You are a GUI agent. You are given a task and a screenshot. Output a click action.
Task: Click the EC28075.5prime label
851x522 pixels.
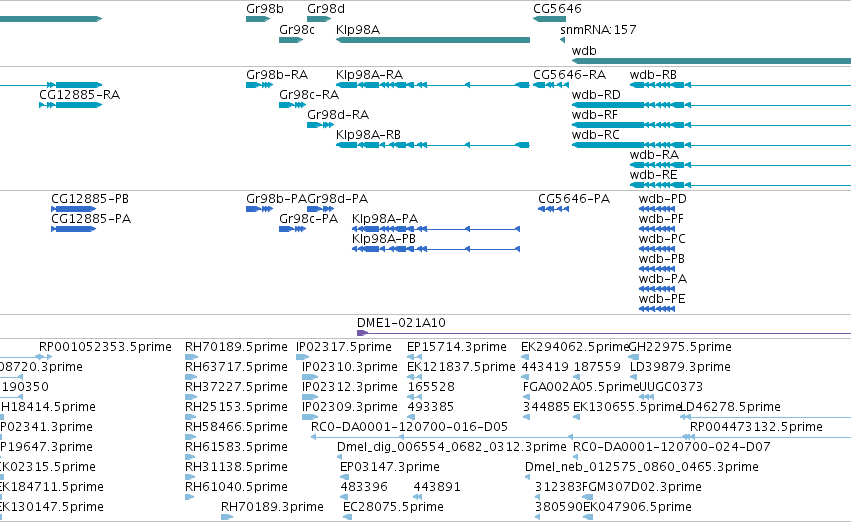click(x=393, y=507)
